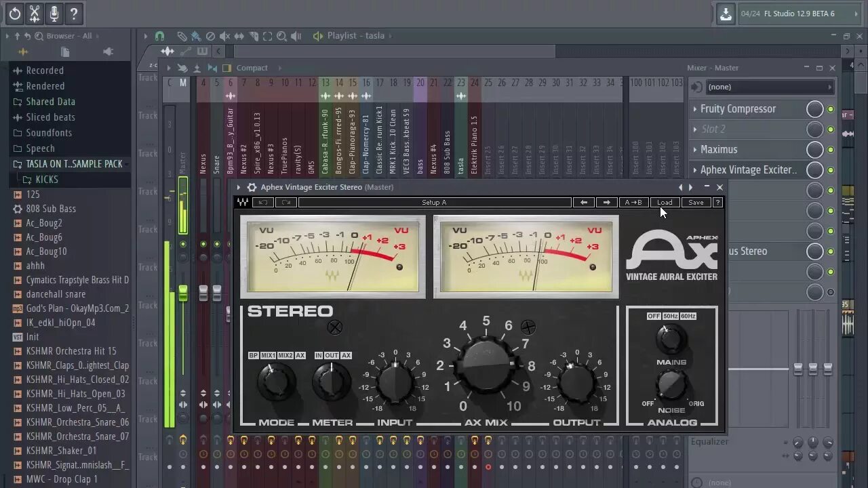Click the large AX MIX knob
Image resolution: width=868 pixels, height=488 pixels.
(486, 366)
